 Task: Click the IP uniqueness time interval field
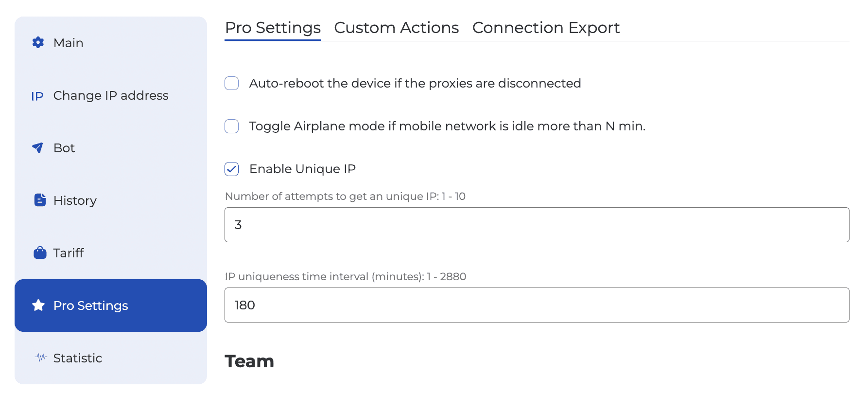pos(537,305)
